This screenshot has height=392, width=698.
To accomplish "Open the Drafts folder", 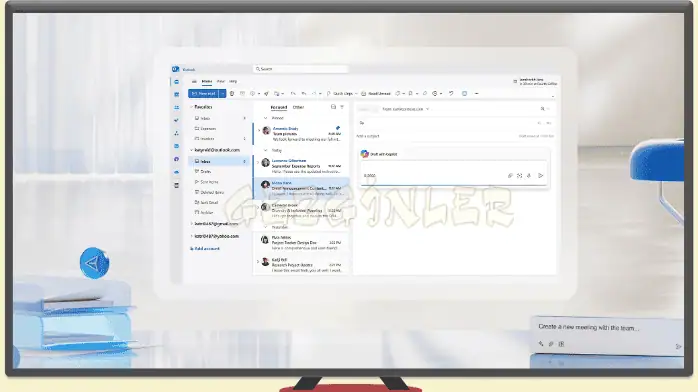I will pyautogui.click(x=220, y=172).
